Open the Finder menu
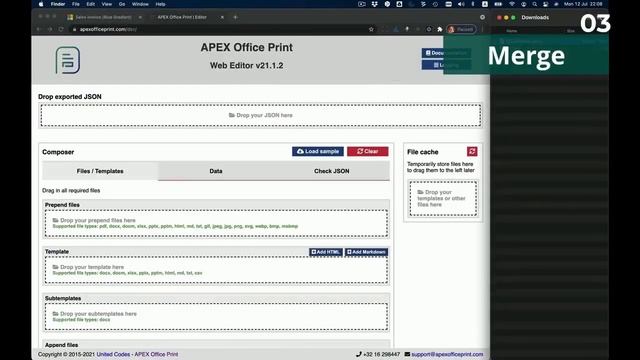This screenshot has height=360, width=640. click(x=58, y=4)
